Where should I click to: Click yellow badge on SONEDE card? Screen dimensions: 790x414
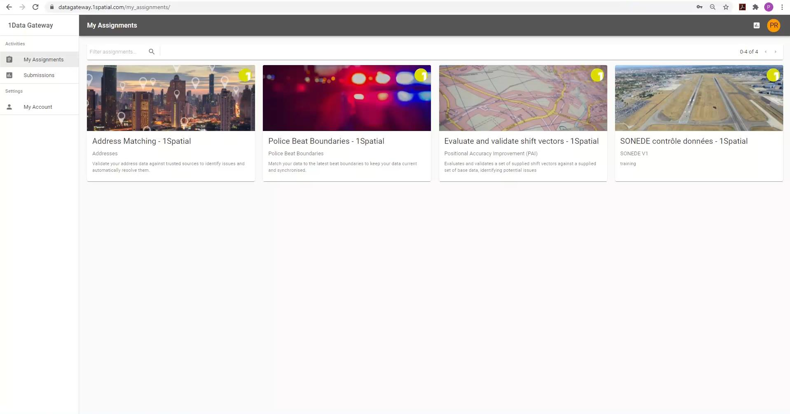point(773,75)
